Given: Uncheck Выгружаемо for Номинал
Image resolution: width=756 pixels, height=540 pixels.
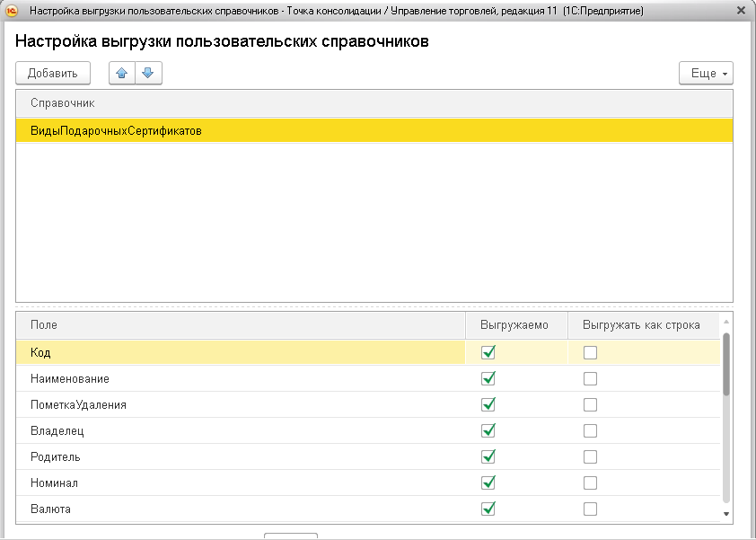Looking at the screenshot, I should coord(488,482).
